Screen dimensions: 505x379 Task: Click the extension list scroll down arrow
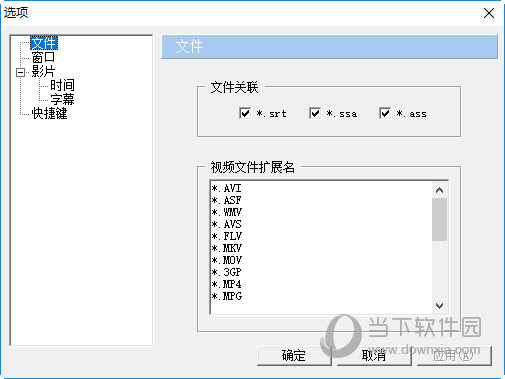coord(439,305)
